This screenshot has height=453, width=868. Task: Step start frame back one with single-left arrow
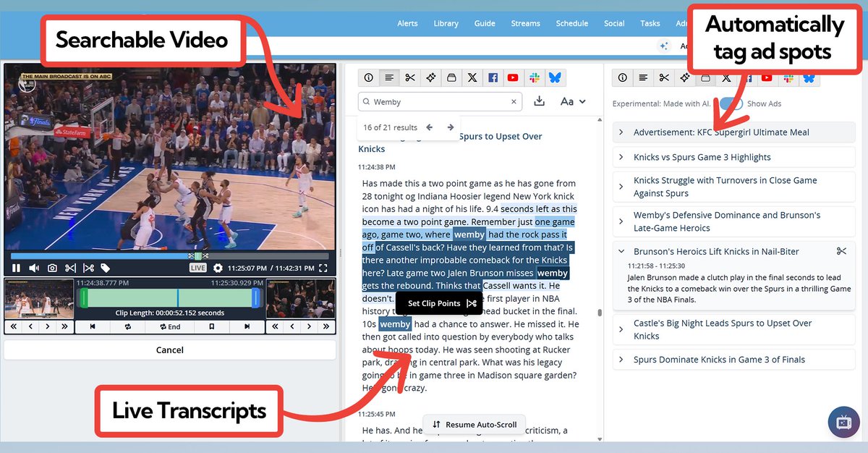pyautogui.click(x=30, y=326)
